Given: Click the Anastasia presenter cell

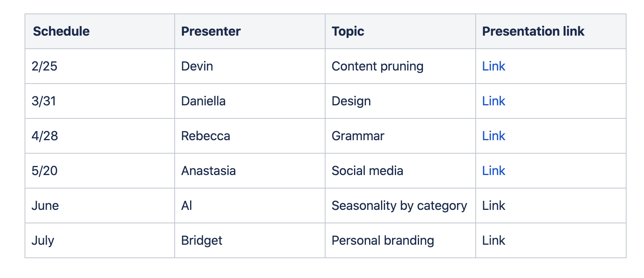Looking at the screenshot, I should [208, 171].
